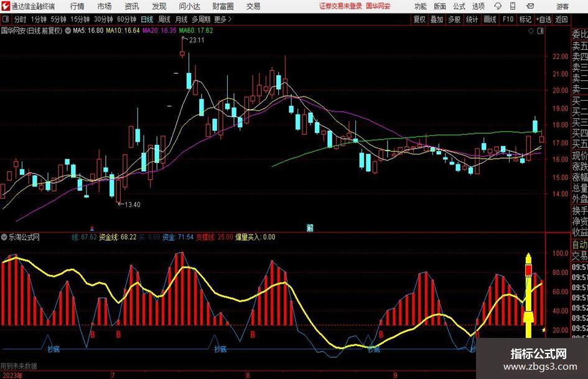Click the MA20: 16.35 indicator value
The image size is (588, 379).
[x=159, y=30]
